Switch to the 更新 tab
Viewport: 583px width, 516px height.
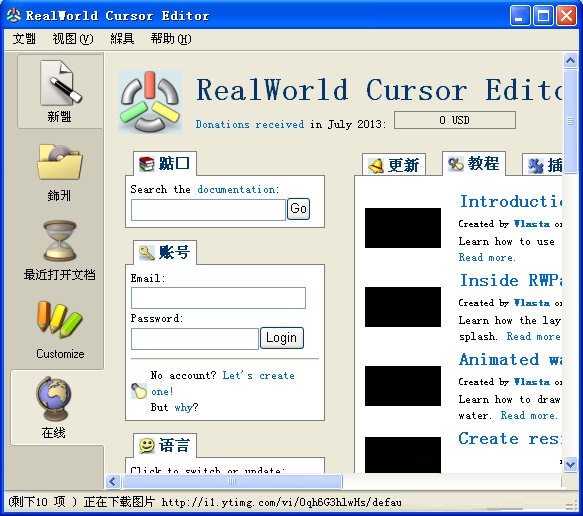[x=394, y=165]
